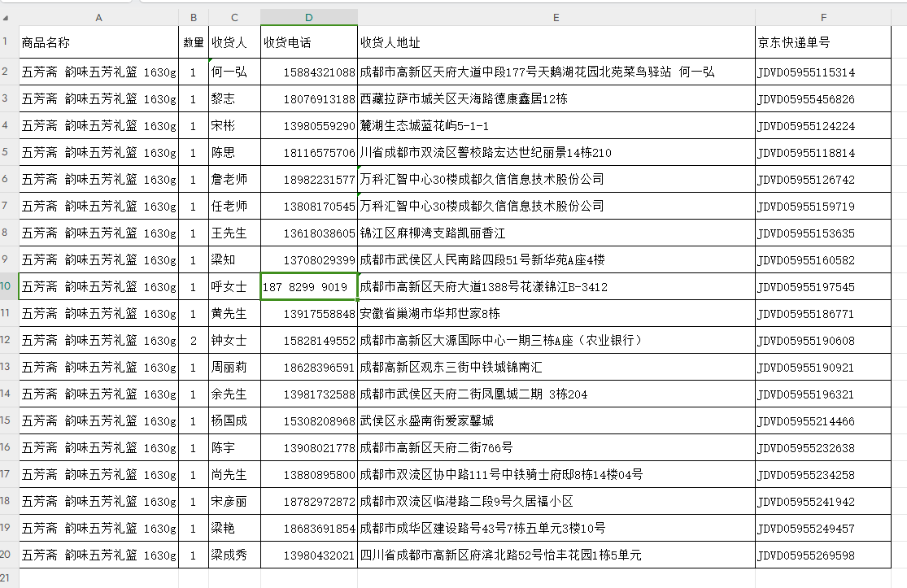
Task: Select recipient cell 王先生
Action: click(x=235, y=233)
